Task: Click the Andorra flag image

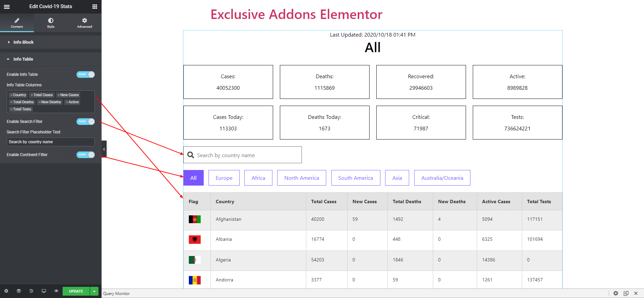Action: [x=195, y=280]
